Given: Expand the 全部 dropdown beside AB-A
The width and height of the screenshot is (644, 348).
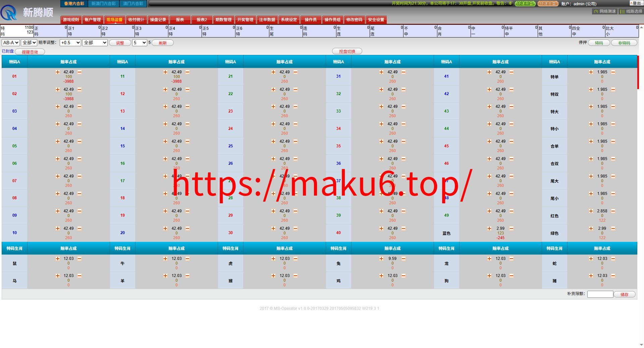Looking at the screenshot, I should [29, 43].
